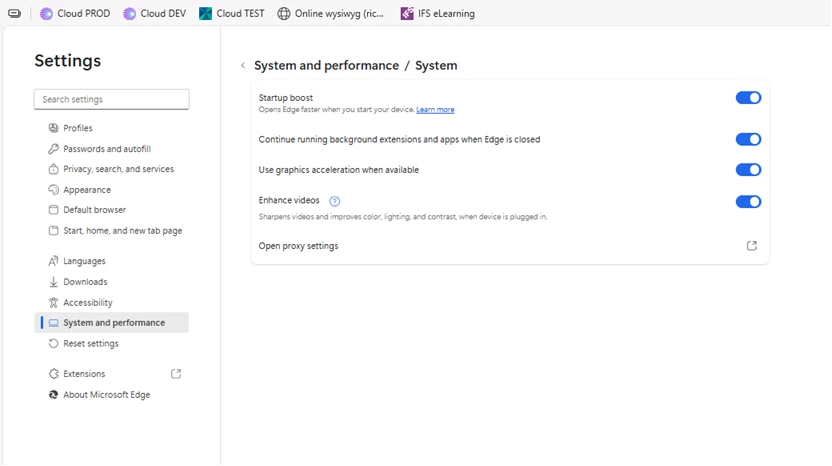Toggle graphics acceleration switch
Image resolution: width=832 pixels, height=466 pixels.
[x=748, y=170]
